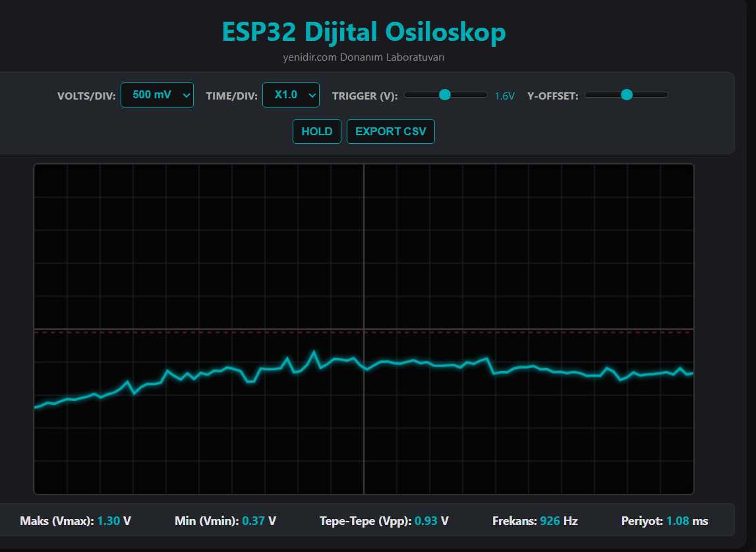
Task: Open the TIME/DIV X1.0 dropdown
Action: click(291, 95)
